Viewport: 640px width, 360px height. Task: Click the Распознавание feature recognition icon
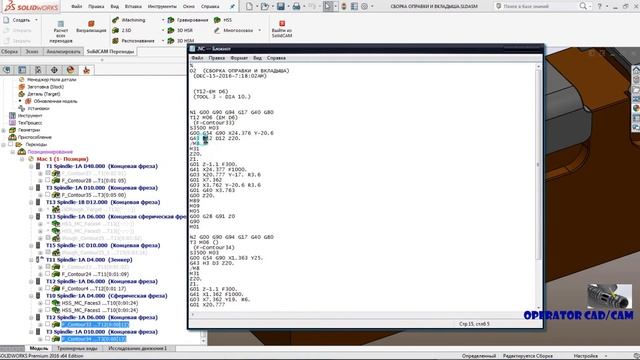[x=116, y=41]
